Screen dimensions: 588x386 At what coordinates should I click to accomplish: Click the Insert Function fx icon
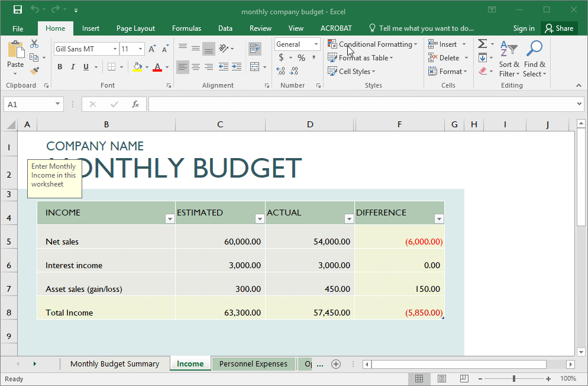[135, 104]
